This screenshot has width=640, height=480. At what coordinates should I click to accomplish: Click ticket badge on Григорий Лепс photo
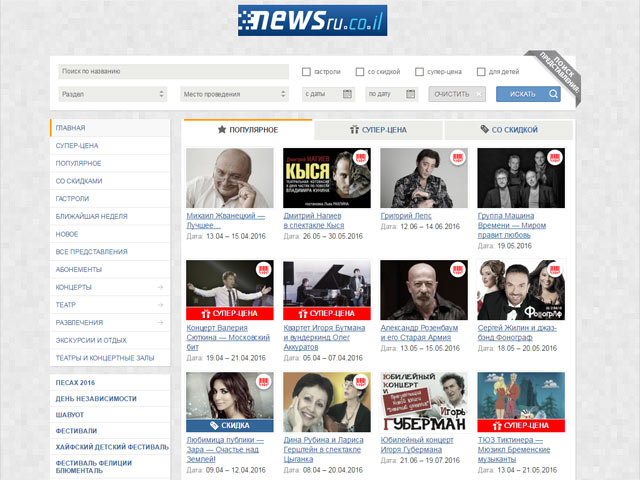[458, 158]
